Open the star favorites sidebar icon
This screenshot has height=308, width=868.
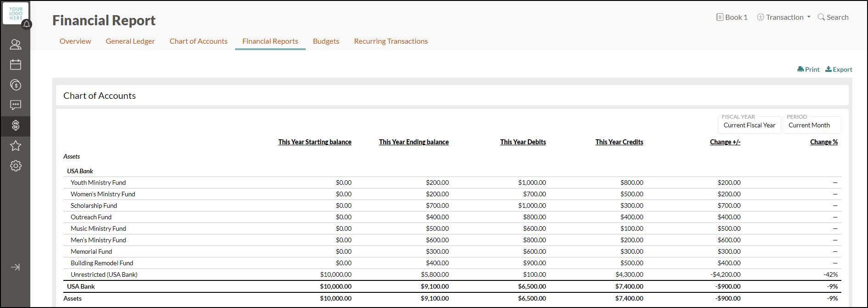click(x=16, y=146)
